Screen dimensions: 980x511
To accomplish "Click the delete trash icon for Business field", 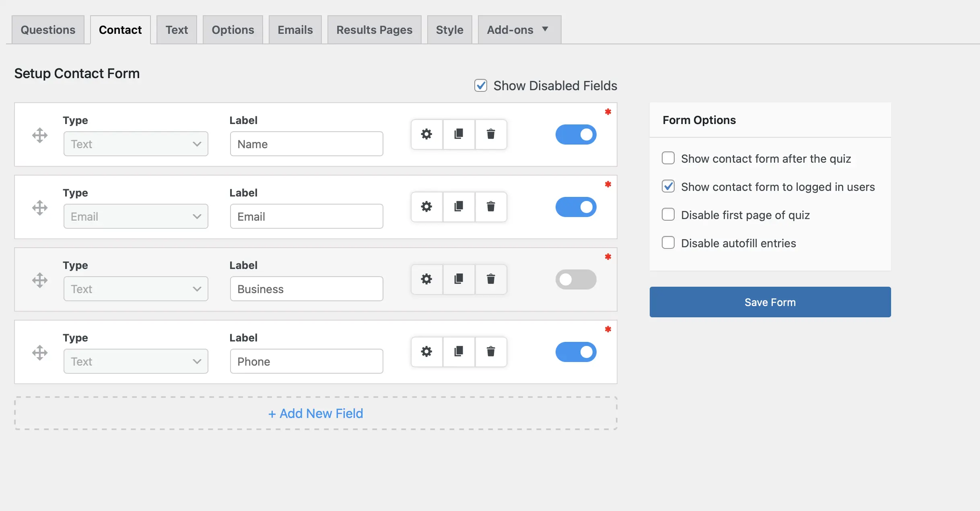I will point(491,279).
